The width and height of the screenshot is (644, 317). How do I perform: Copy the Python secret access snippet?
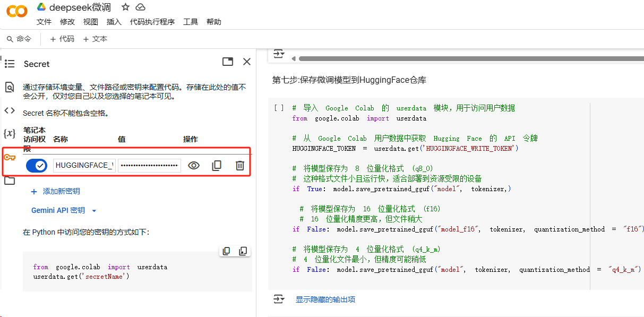pyautogui.click(x=227, y=251)
